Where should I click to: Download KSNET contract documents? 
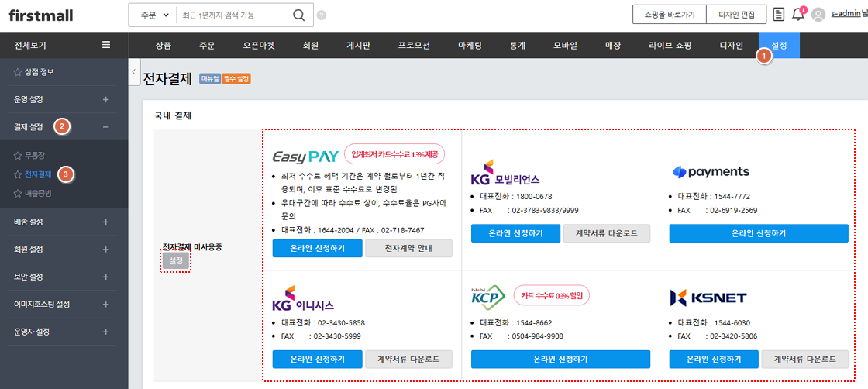tap(805, 359)
